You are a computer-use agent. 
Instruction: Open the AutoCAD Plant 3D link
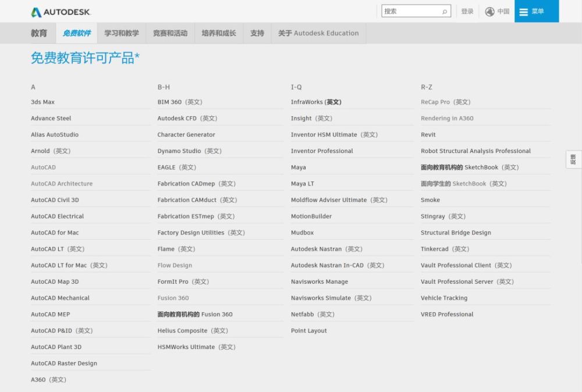(56, 347)
